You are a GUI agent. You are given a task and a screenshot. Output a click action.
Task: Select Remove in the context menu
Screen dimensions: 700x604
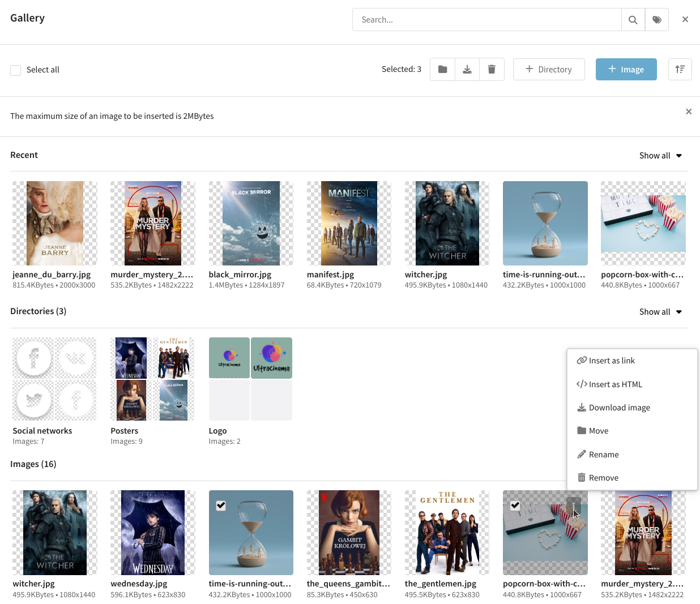(x=632, y=478)
